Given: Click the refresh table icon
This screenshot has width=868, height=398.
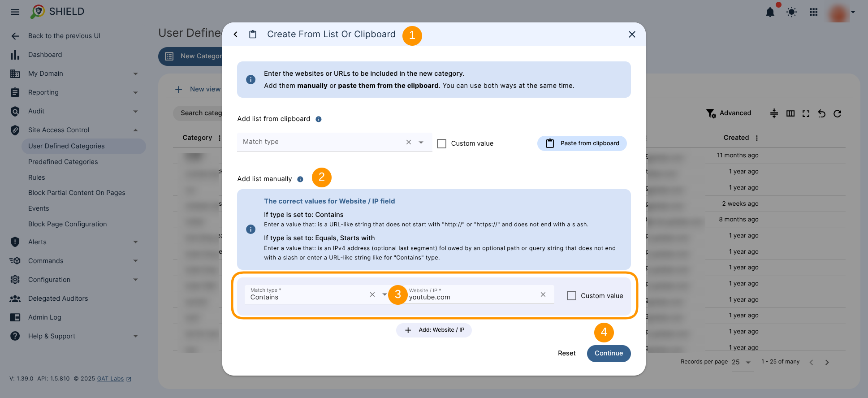Looking at the screenshot, I should [837, 114].
